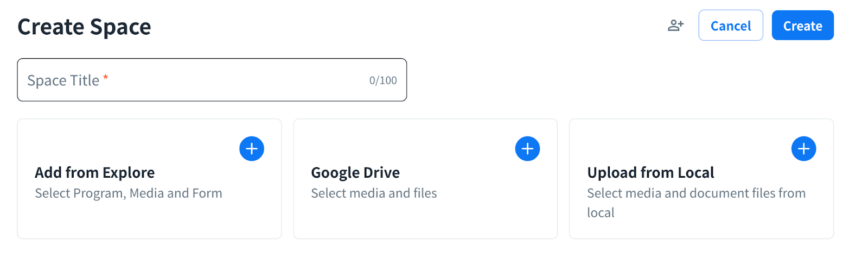Click the word 'Explore' in the first card title

[129, 173]
